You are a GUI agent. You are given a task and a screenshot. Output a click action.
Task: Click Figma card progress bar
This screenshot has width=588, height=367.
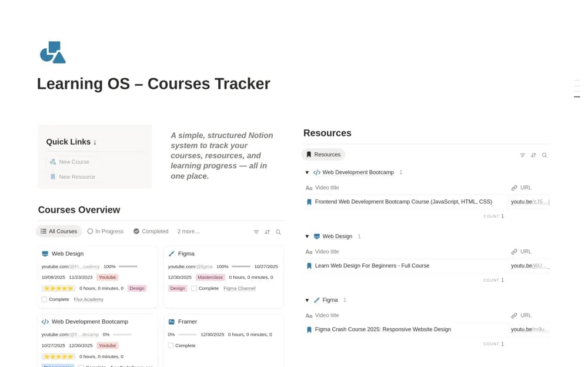point(240,266)
